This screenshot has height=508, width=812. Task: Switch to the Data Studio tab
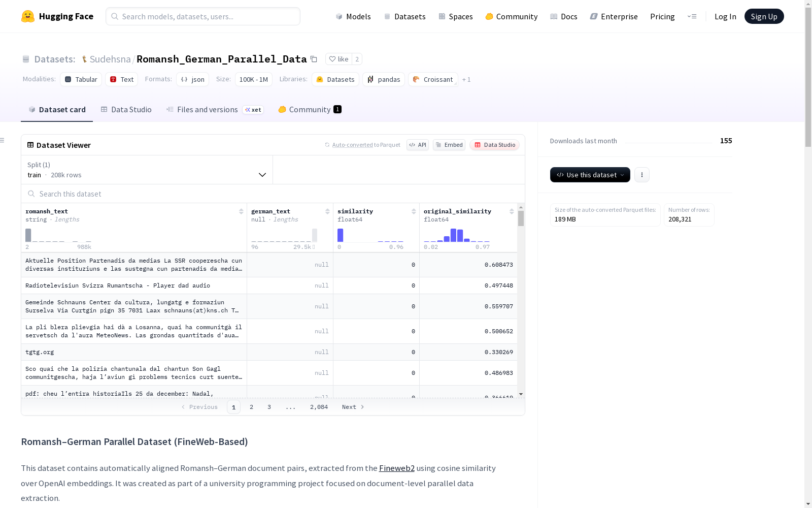pos(126,110)
